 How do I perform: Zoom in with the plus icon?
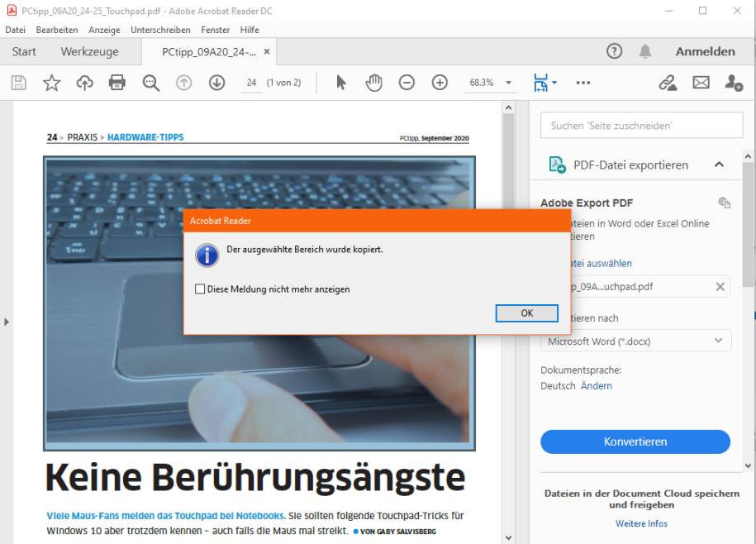(439, 82)
